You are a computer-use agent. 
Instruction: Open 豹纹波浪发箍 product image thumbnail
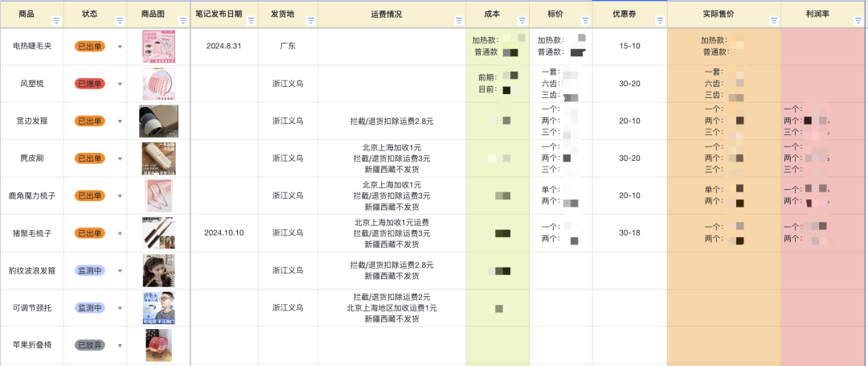pyautogui.click(x=158, y=271)
